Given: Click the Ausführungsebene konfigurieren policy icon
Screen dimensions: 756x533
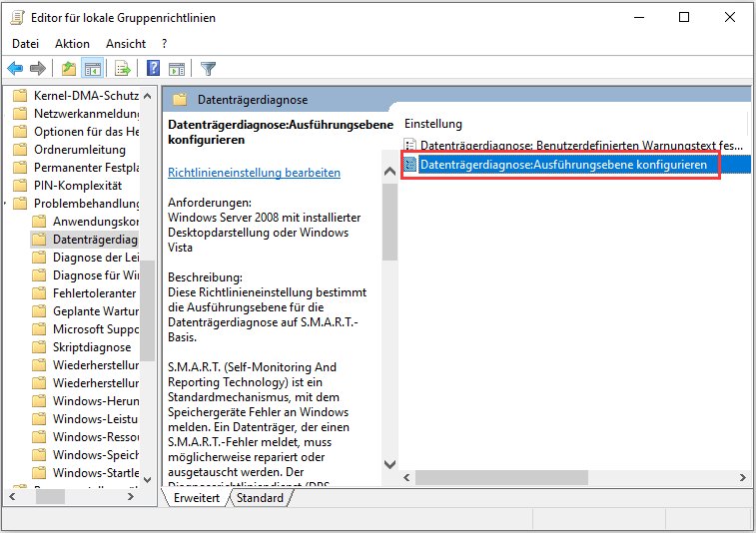Looking at the screenshot, I should click(x=409, y=165).
